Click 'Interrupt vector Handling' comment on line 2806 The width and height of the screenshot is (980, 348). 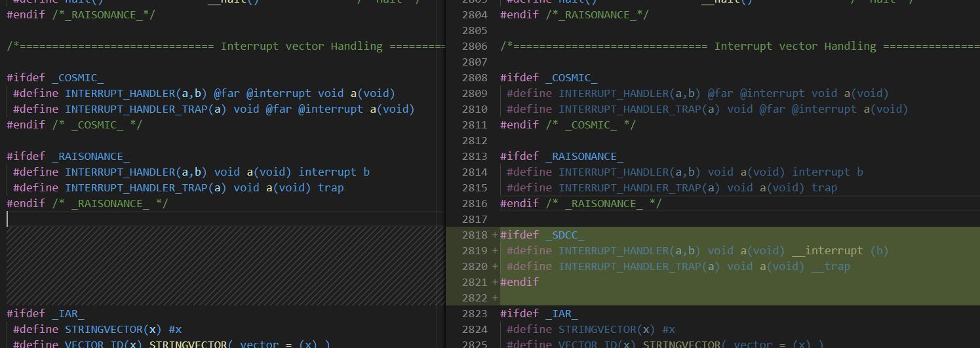point(795,46)
